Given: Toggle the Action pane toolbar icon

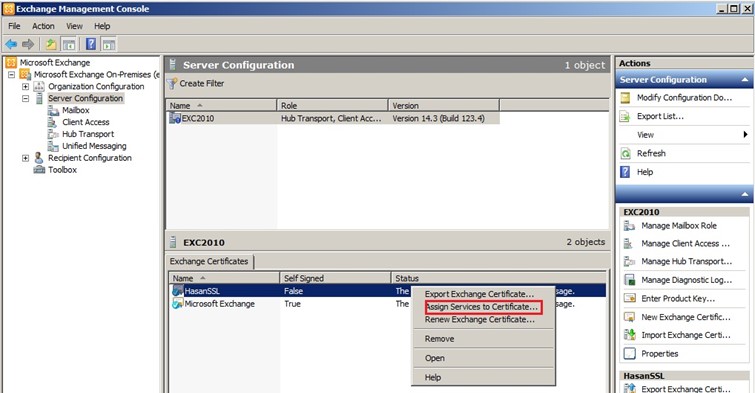Looking at the screenshot, I should [x=109, y=45].
